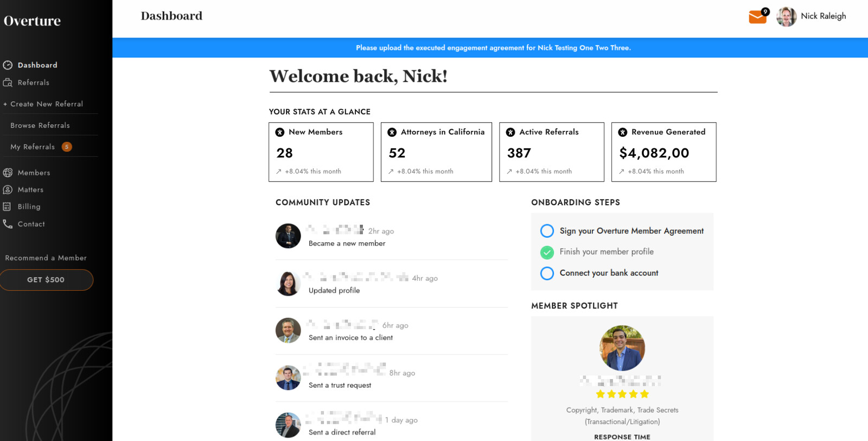
Task: Click the Overture logo
Action: click(32, 21)
